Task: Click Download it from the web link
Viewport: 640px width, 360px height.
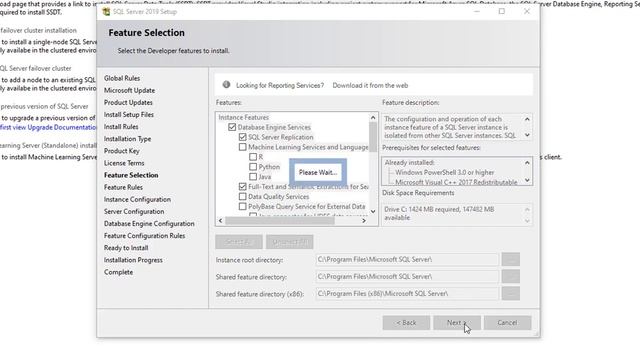Action: coord(370,85)
